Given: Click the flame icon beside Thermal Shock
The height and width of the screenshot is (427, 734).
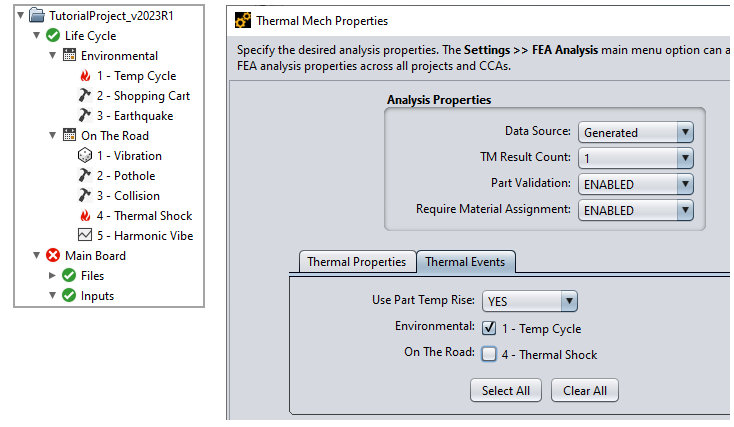Looking at the screenshot, I should coord(85,216).
